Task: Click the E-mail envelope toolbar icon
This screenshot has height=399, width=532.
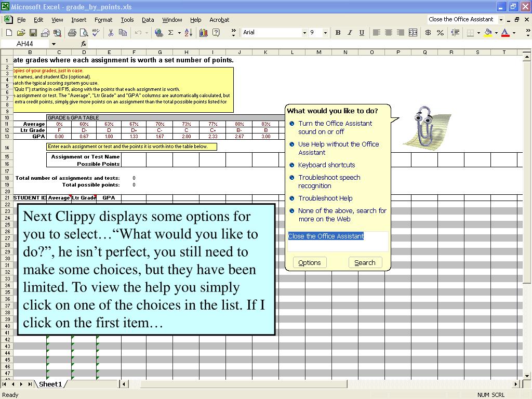Action: coord(45,33)
